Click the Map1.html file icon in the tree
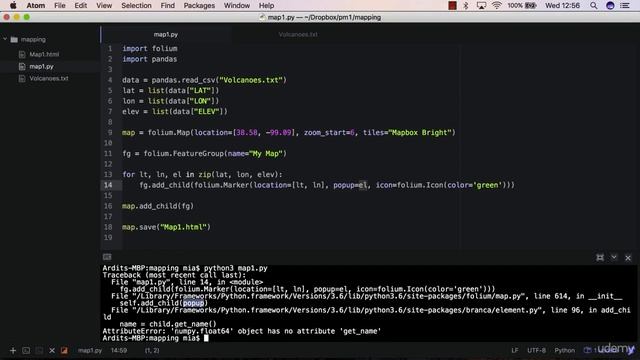This screenshot has width=640, height=360. [22, 54]
